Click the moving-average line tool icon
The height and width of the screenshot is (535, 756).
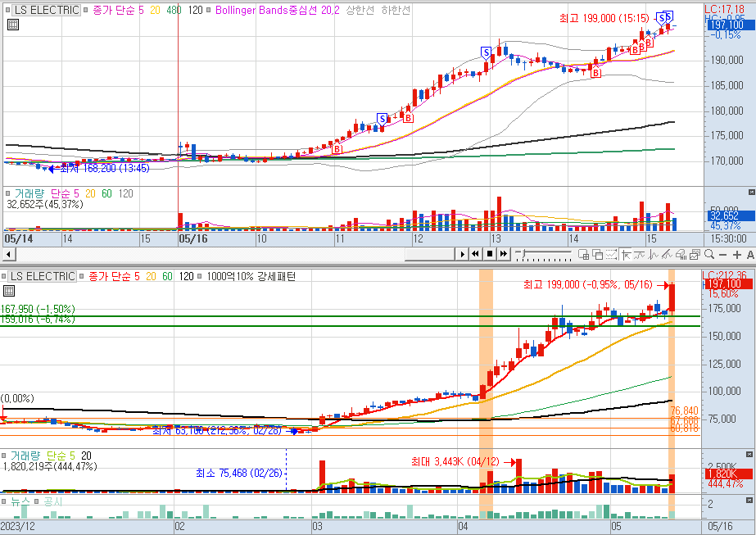640,254
